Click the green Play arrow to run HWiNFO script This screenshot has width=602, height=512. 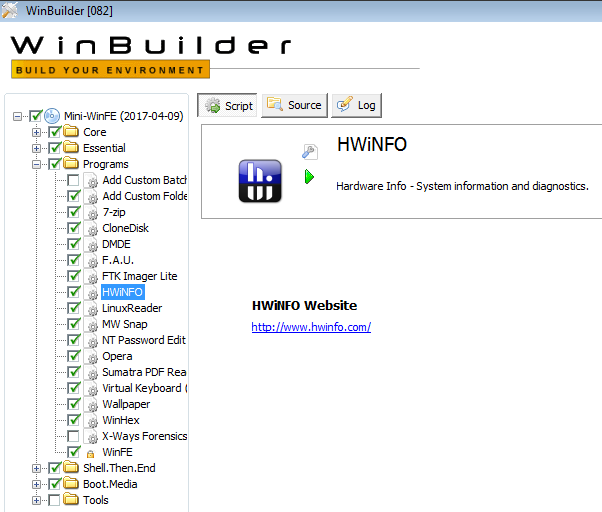click(x=310, y=177)
